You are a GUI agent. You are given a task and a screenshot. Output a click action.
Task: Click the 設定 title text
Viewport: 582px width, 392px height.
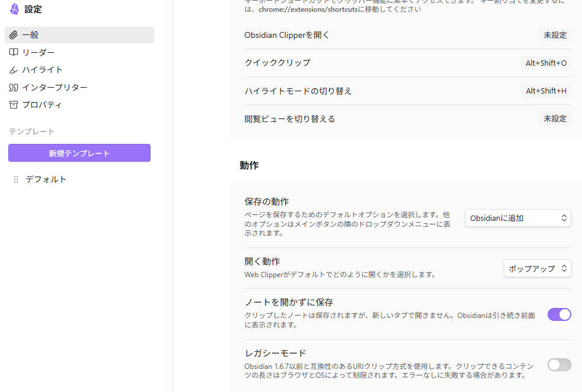point(33,9)
